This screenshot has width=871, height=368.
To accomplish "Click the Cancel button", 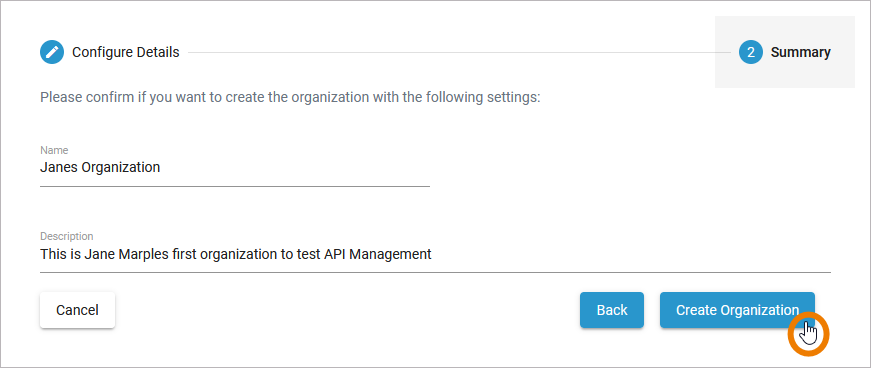I will (x=77, y=310).
